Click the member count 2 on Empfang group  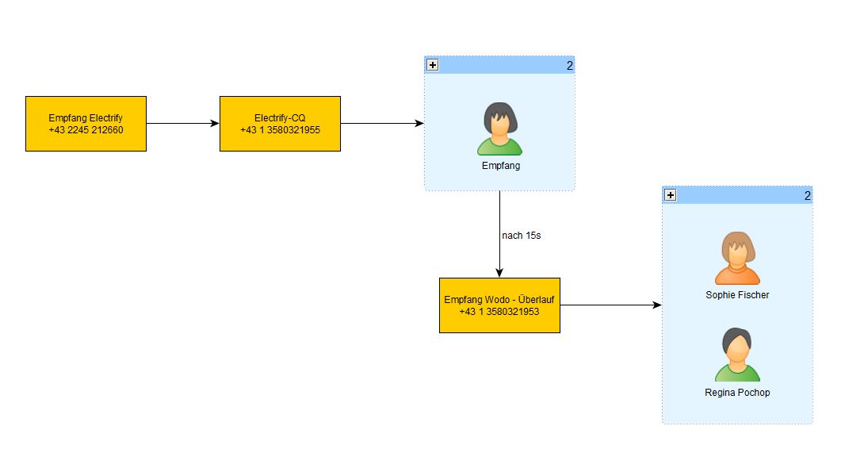coord(570,65)
